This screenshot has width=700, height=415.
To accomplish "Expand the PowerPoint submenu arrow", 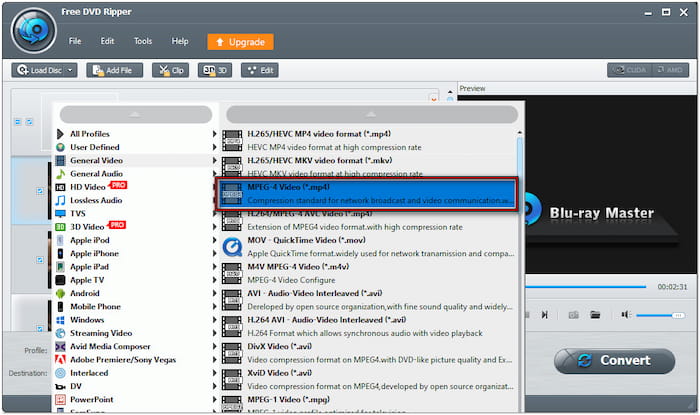I will pyautogui.click(x=214, y=399).
